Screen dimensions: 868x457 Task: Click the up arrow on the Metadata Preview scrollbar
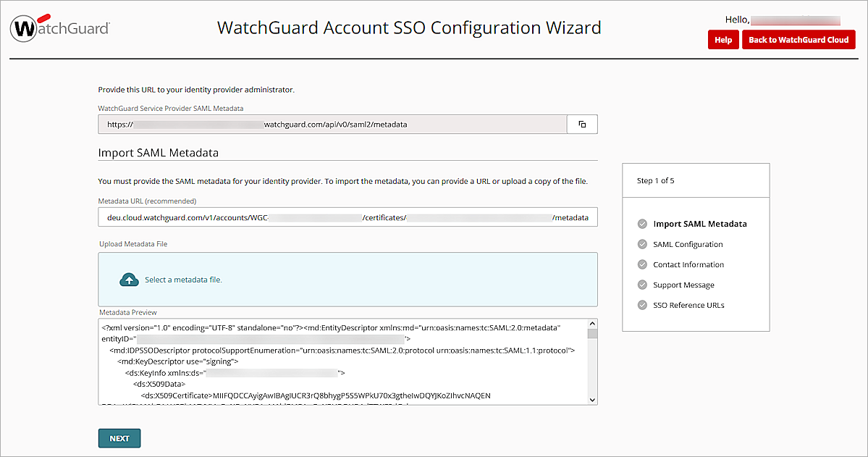[x=591, y=323]
